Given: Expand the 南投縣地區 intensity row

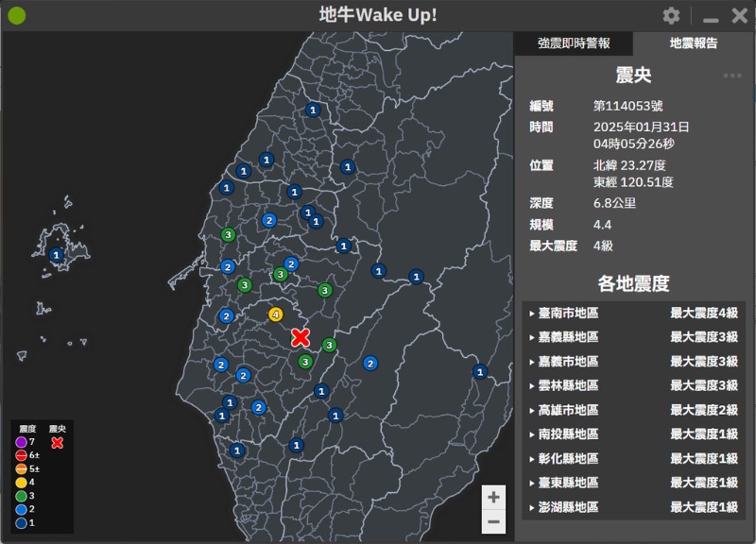Looking at the screenshot, I should [x=633, y=434].
